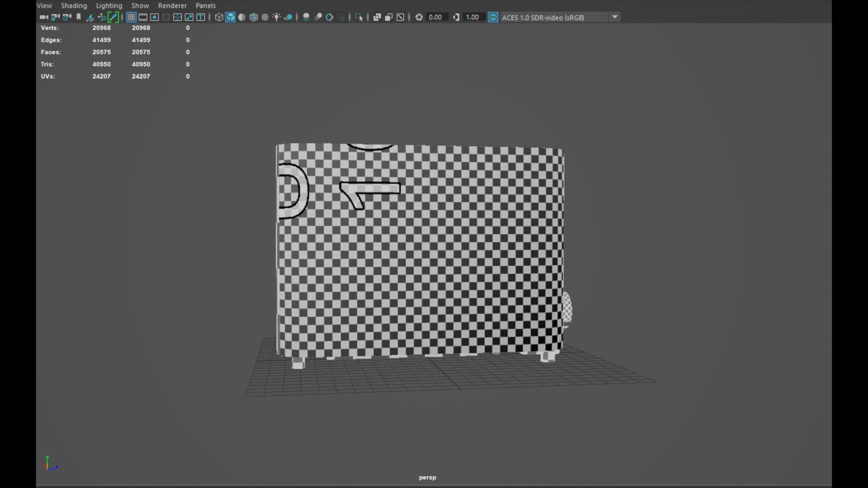Toggle the viewport Grid display
Screen dimensions: 868x488
(x=131, y=17)
